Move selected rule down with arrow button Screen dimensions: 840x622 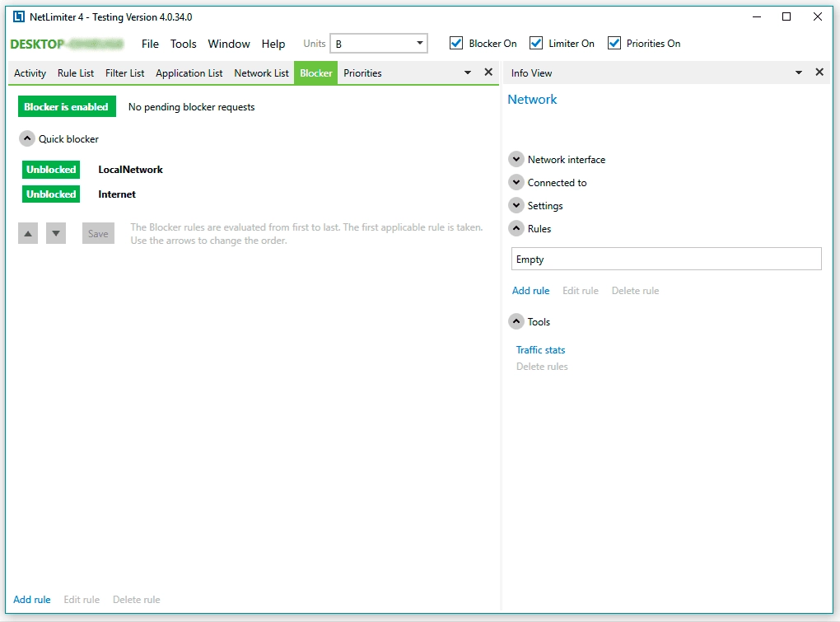click(56, 234)
